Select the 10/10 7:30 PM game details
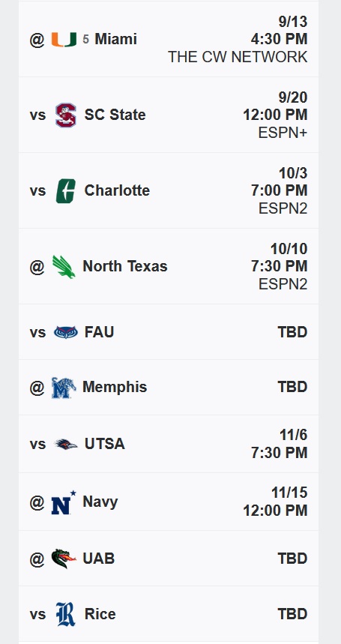Screen dimensions: 341x644 [x=279, y=257]
